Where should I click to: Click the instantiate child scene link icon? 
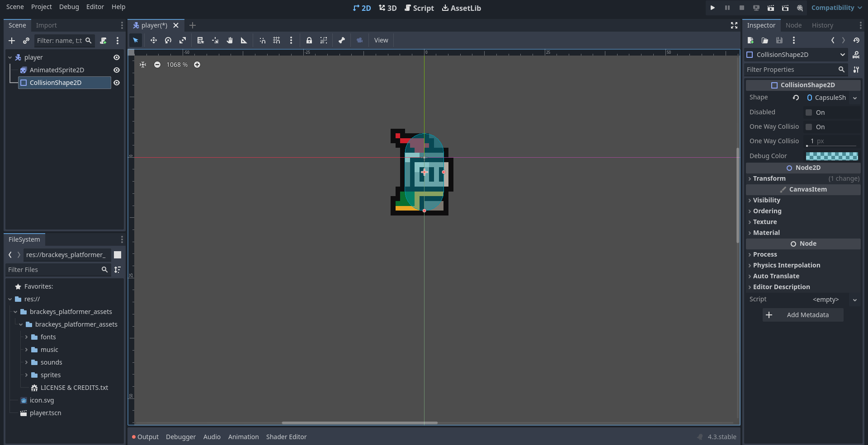click(x=26, y=41)
